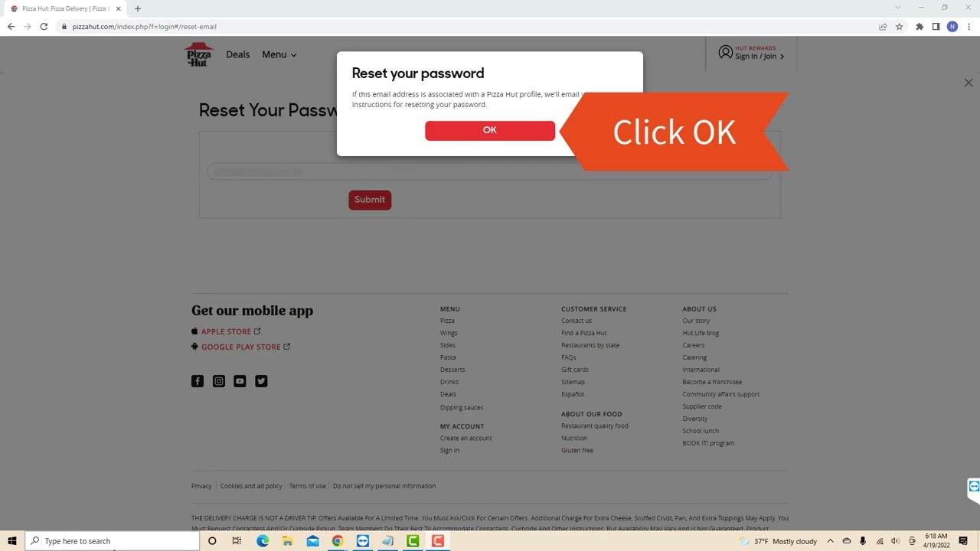The width and height of the screenshot is (980, 551).
Task: Click Gift cards link
Action: click(575, 370)
